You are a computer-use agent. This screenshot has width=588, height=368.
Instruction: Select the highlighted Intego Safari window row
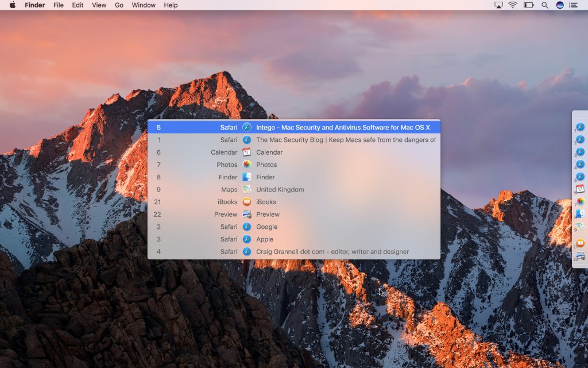tap(293, 128)
